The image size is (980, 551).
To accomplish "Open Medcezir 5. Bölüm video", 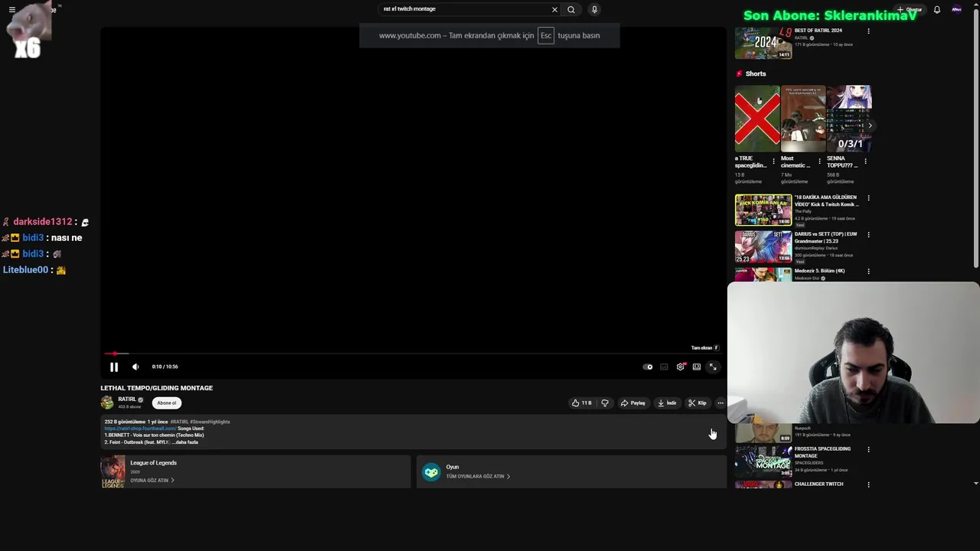I will pyautogui.click(x=763, y=275).
